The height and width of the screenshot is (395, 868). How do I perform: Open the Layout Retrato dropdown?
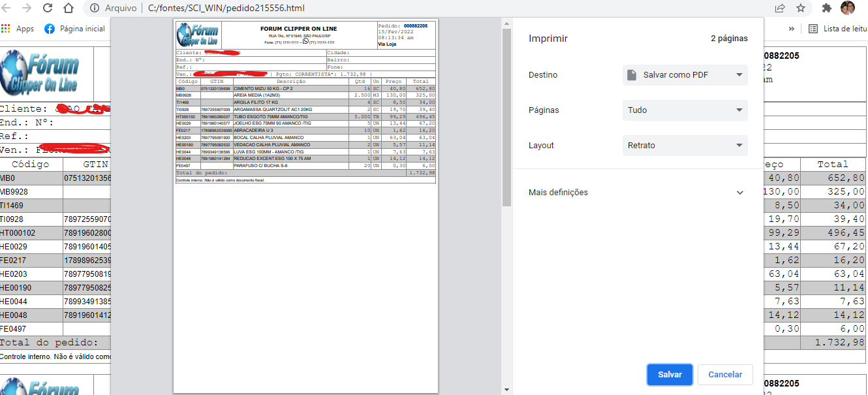coord(685,146)
